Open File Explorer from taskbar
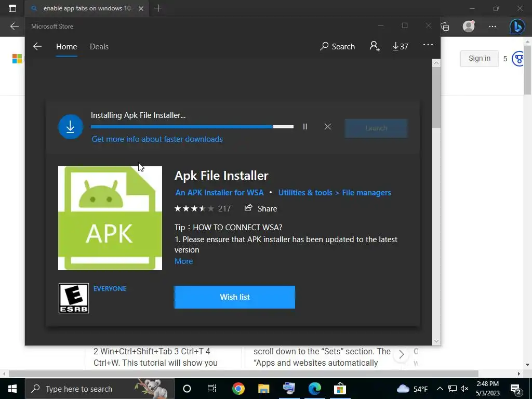The height and width of the screenshot is (399, 532). (x=263, y=389)
